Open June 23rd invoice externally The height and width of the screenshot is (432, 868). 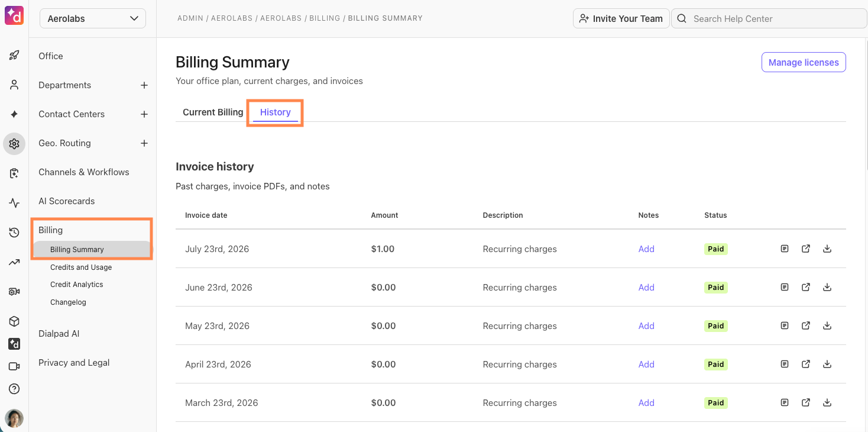click(806, 287)
